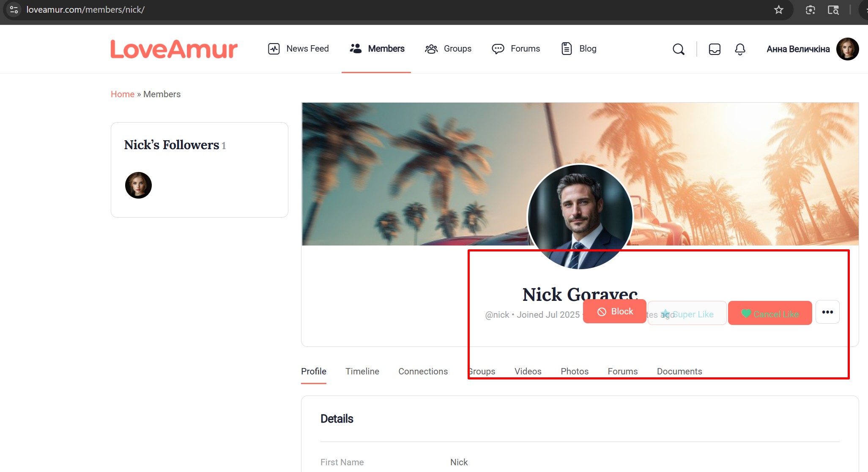Open the follower avatar under Nick's Followers
868x472 pixels.
tap(138, 185)
